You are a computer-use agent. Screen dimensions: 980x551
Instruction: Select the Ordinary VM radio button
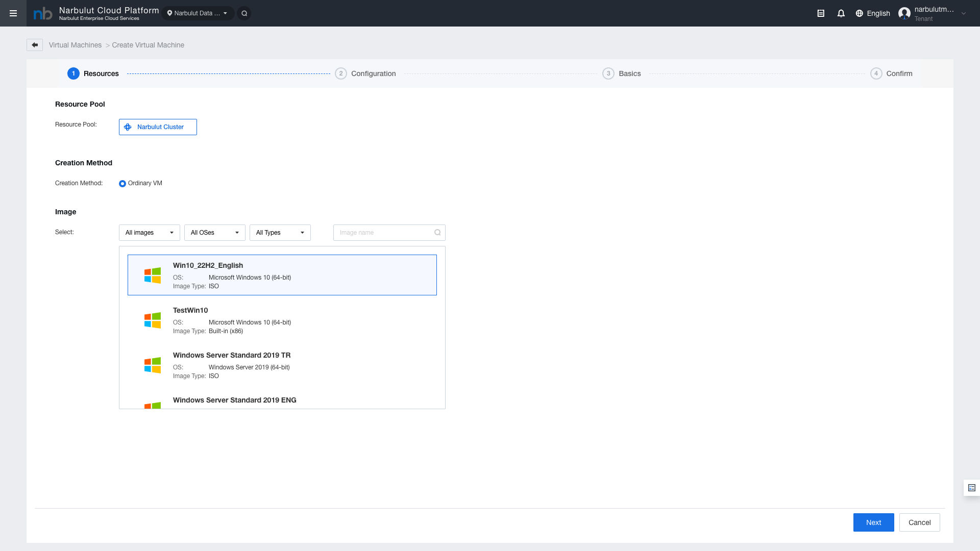(x=122, y=184)
